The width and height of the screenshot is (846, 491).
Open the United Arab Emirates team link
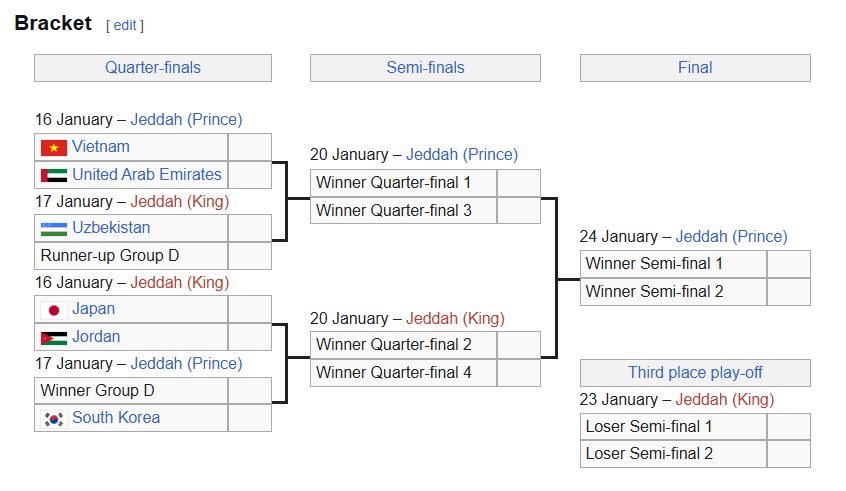coord(146,175)
